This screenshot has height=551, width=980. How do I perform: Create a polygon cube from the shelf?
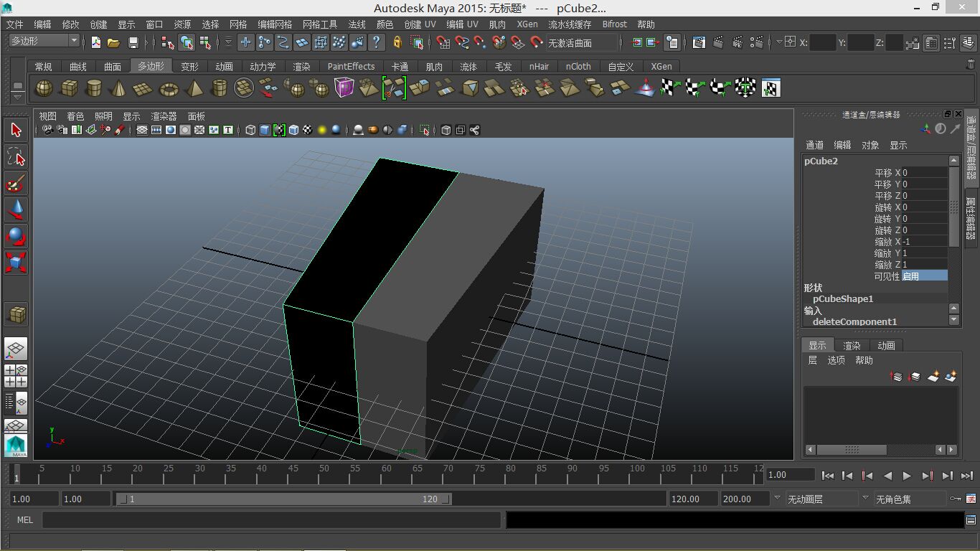point(69,88)
